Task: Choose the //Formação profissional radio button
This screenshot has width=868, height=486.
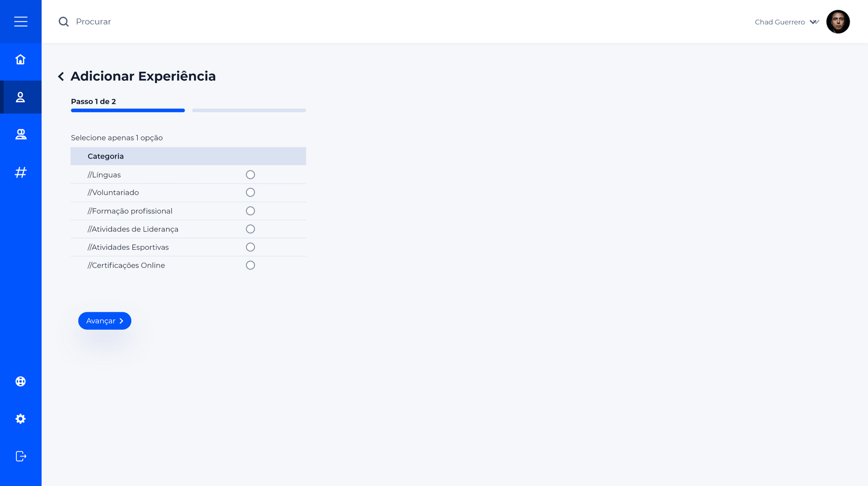Action: (x=250, y=211)
